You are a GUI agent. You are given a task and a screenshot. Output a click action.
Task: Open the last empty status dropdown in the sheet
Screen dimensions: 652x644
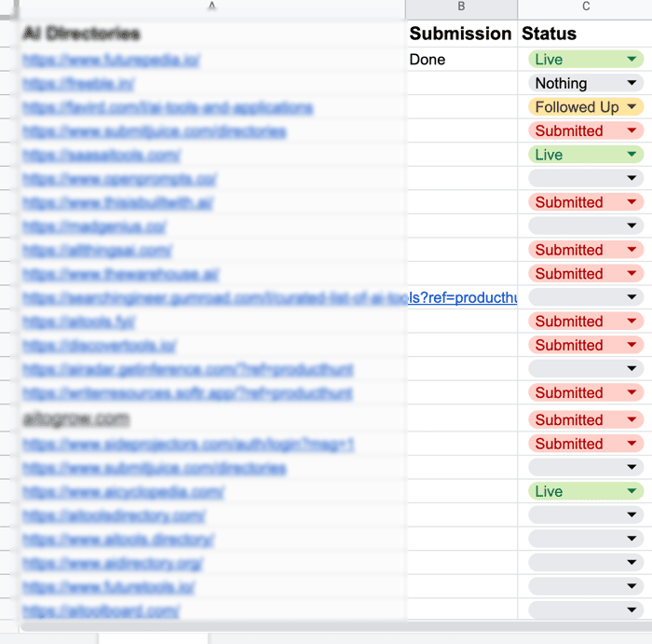tap(586, 610)
